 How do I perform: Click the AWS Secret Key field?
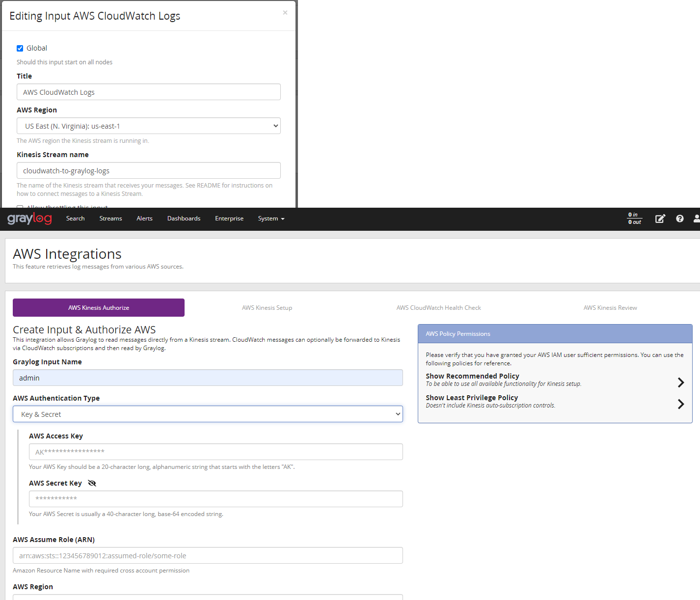pos(216,499)
